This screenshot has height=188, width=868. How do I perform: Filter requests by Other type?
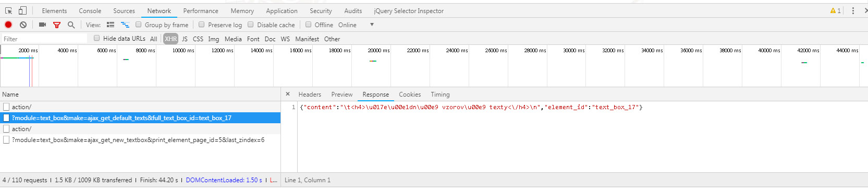[x=332, y=39]
